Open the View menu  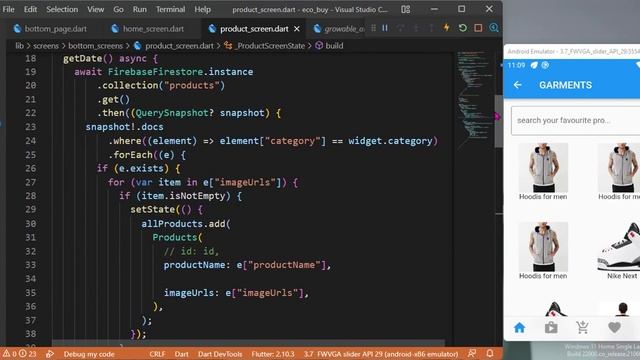tap(95, 9)
